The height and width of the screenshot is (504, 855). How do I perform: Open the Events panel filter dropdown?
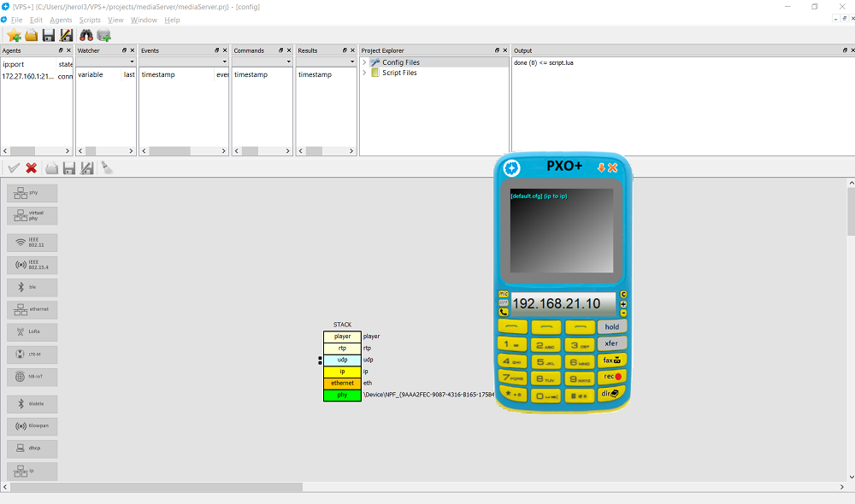pos(224,62)
